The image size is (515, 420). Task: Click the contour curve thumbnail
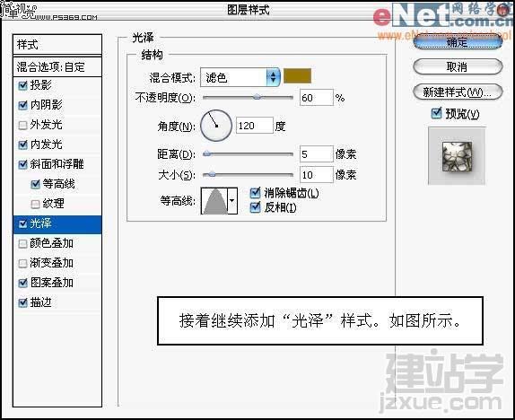click(x=214, y=201)
